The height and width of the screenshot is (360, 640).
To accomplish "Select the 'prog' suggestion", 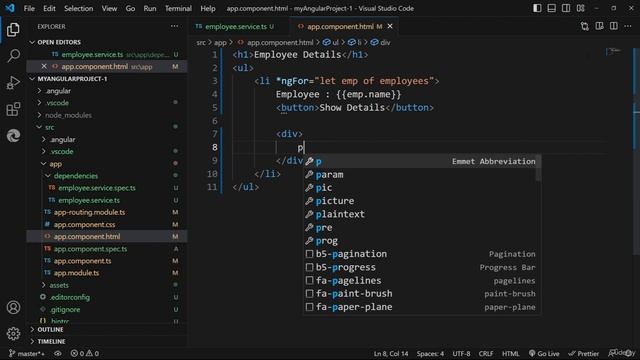I will pyautogui.click(x=420, y=241).
